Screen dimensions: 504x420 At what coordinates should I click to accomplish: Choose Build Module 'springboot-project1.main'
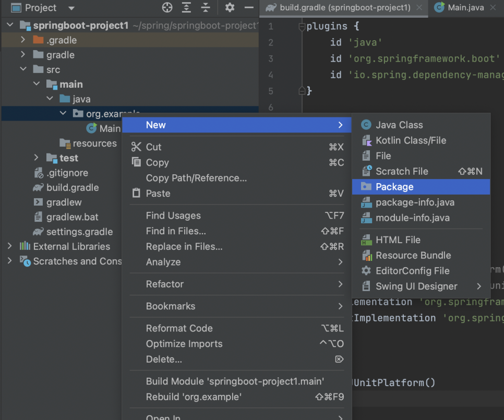(x=237, y=381)
